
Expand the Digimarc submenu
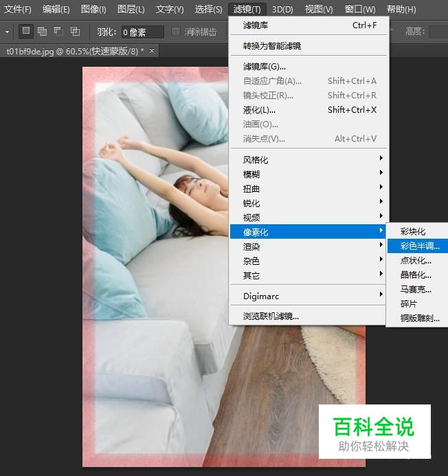click(x=308, y=296)
